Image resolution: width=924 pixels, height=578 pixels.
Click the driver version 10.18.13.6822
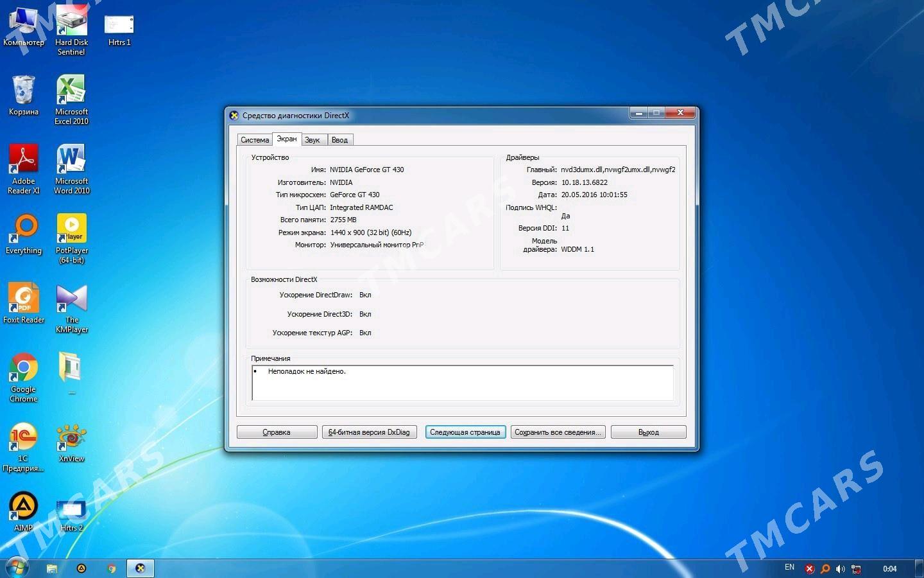pyautogui.click(x=585, y=182)
